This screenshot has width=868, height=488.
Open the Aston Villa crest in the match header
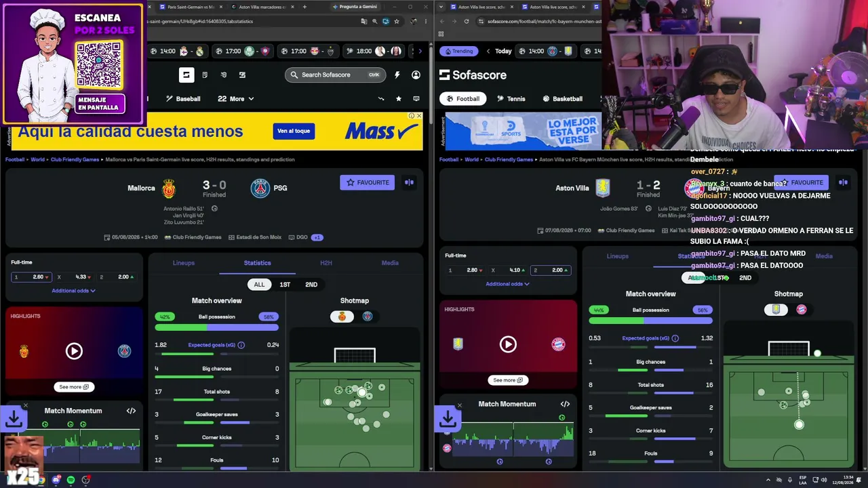[x=602, y=188]
